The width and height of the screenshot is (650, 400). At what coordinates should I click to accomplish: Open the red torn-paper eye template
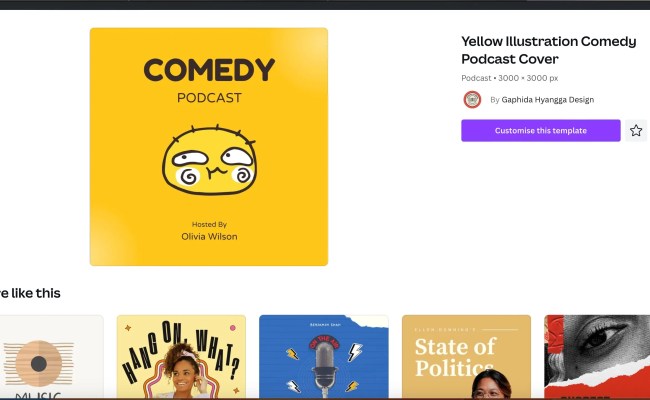tap(597, 356)
